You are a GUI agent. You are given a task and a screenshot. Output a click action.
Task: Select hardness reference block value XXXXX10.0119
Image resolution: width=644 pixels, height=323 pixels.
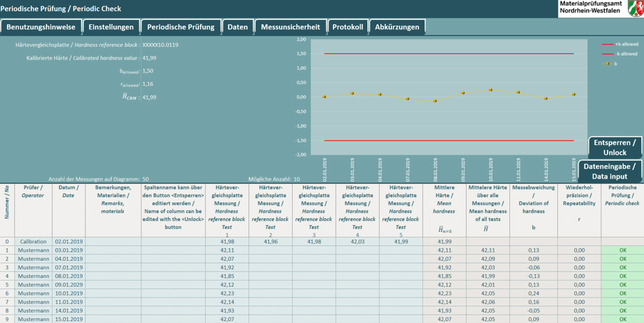tap(160, 45)
